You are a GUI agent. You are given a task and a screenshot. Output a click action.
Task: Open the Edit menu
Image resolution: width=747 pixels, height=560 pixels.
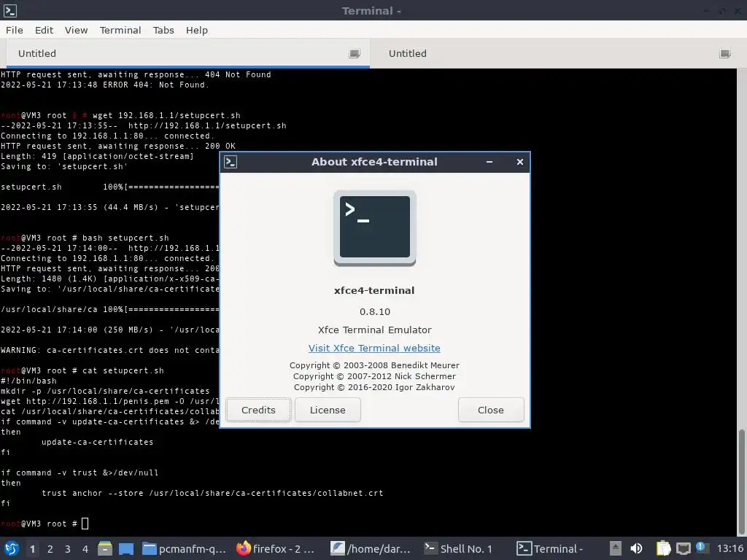click(x=44, y=30)
